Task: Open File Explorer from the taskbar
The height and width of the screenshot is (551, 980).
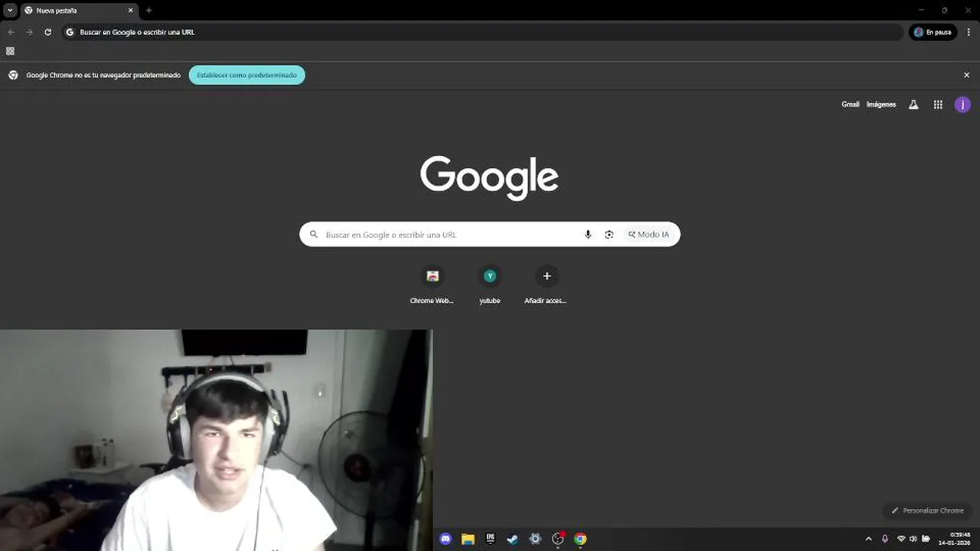Action: pyautogui.click(x=468, y=539)
